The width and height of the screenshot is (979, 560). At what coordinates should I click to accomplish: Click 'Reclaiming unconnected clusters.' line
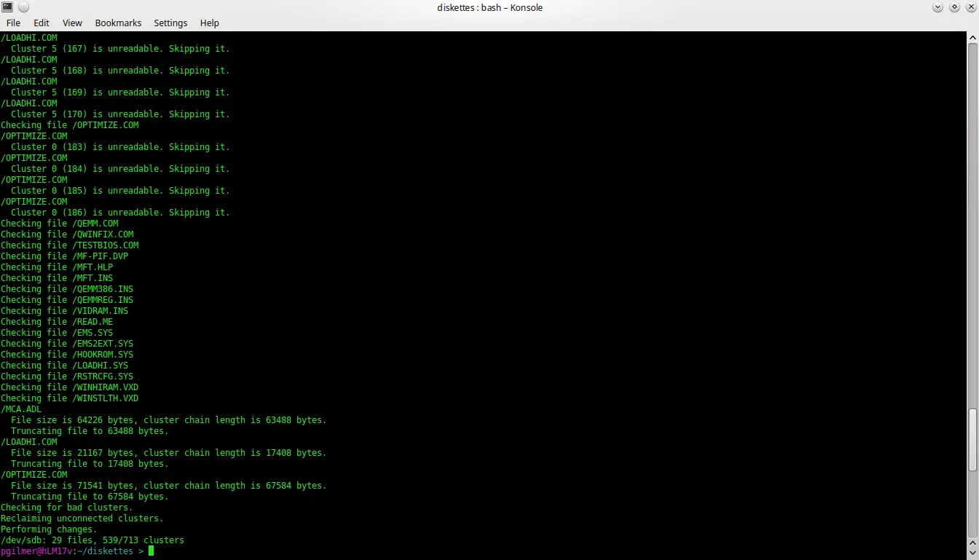click(82, 518)
